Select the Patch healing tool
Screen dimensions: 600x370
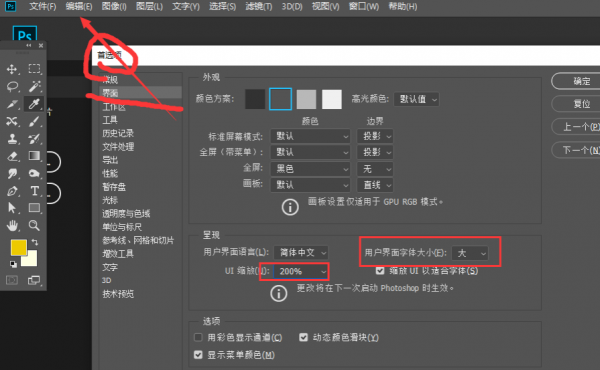pos(12,121)
